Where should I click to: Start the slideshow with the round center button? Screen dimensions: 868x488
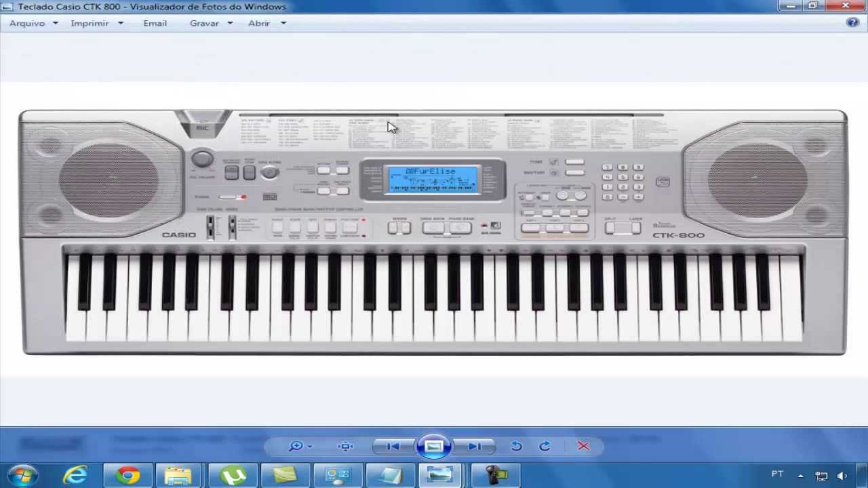(434, 446)
